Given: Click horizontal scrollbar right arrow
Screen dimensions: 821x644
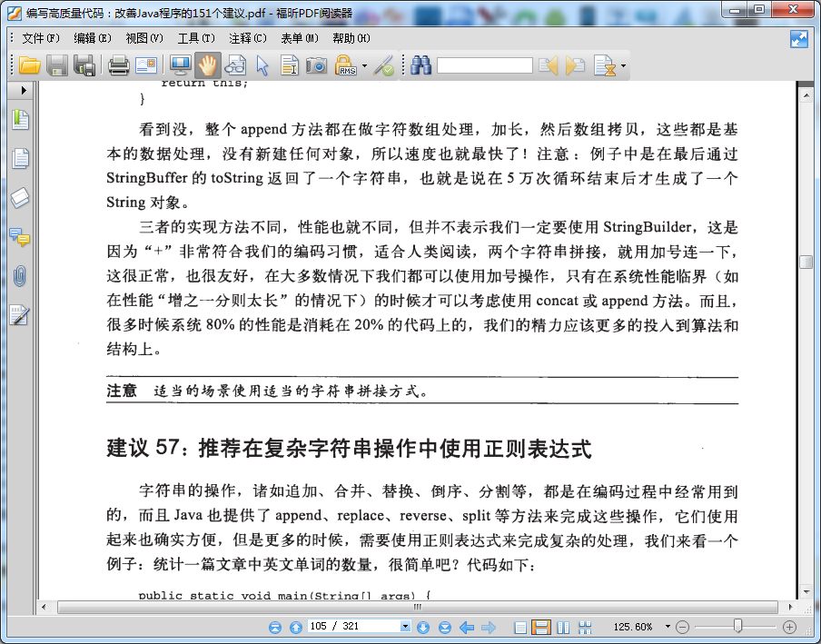Looking at the screenshot, I should 790,608.
